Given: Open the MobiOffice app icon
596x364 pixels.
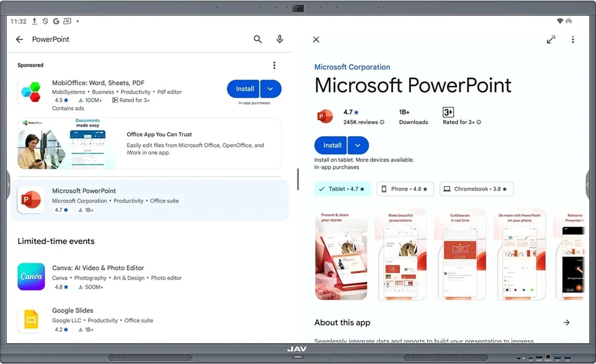Looking at the screenshot, I should [x=30, y=91].
